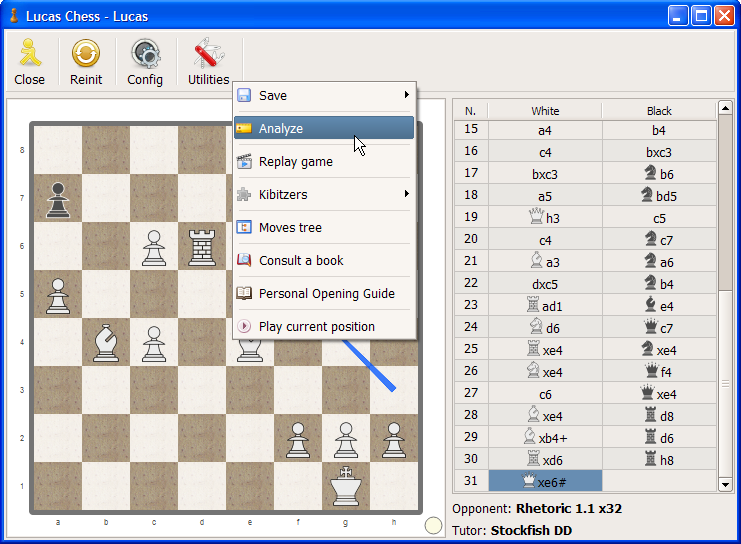Click the Consult a book icon
This screenshot has height=544, width=741.
coord(244,260)
